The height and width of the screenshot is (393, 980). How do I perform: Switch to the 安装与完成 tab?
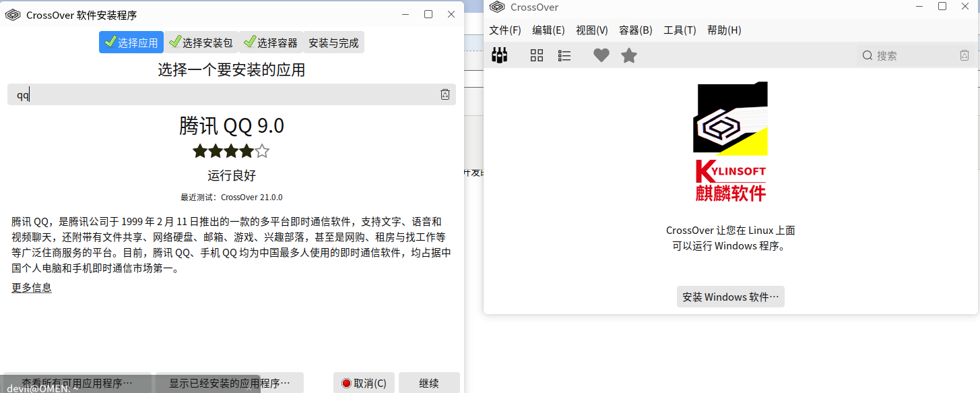[x=334, y=42]
